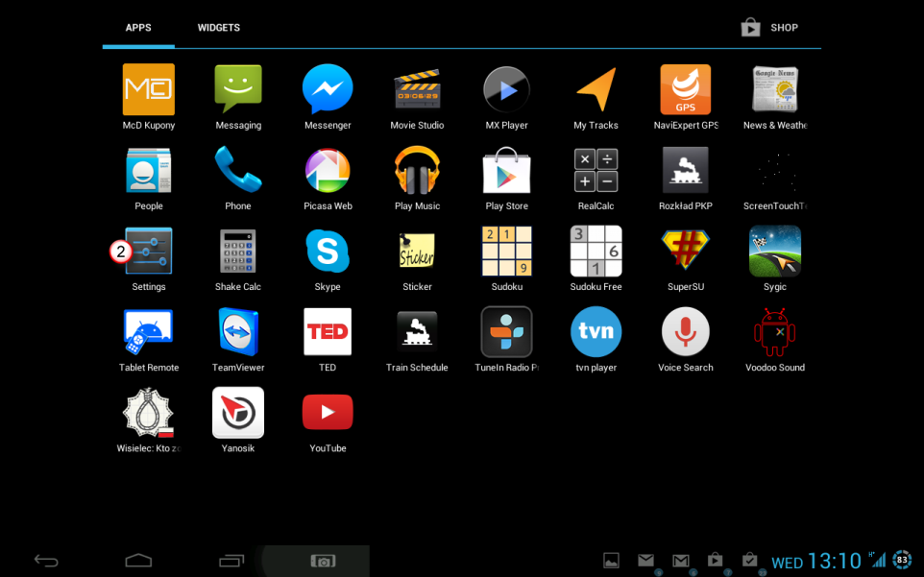Open the People contacts app
Image resolution: width=924 pixels, height=577 pixels.
(149, 171)
